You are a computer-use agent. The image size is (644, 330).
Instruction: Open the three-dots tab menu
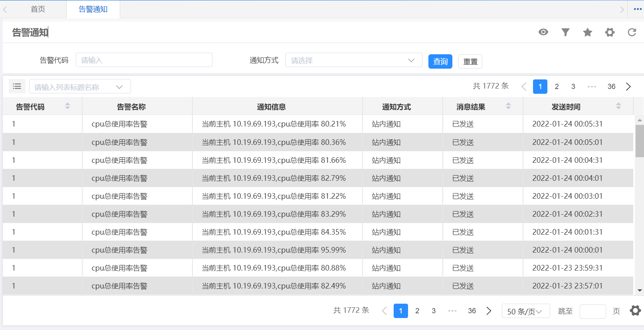point(638,9)
